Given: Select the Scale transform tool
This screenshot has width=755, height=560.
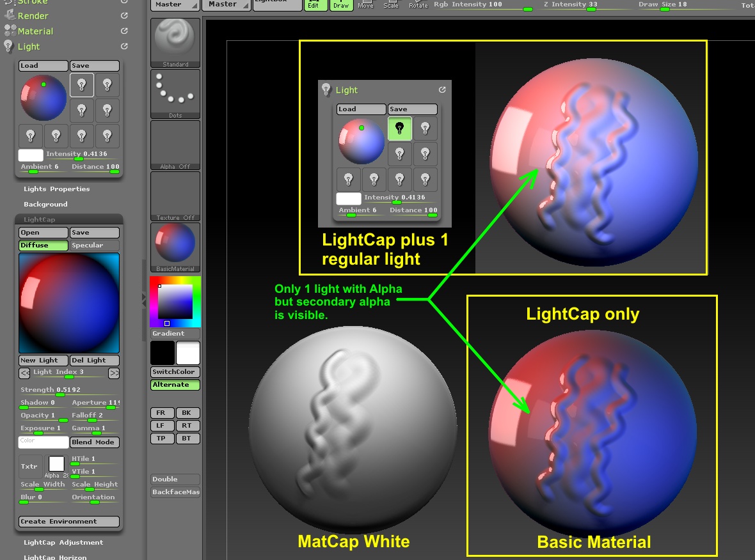Looking at the screenshot, I should [391, 5].
